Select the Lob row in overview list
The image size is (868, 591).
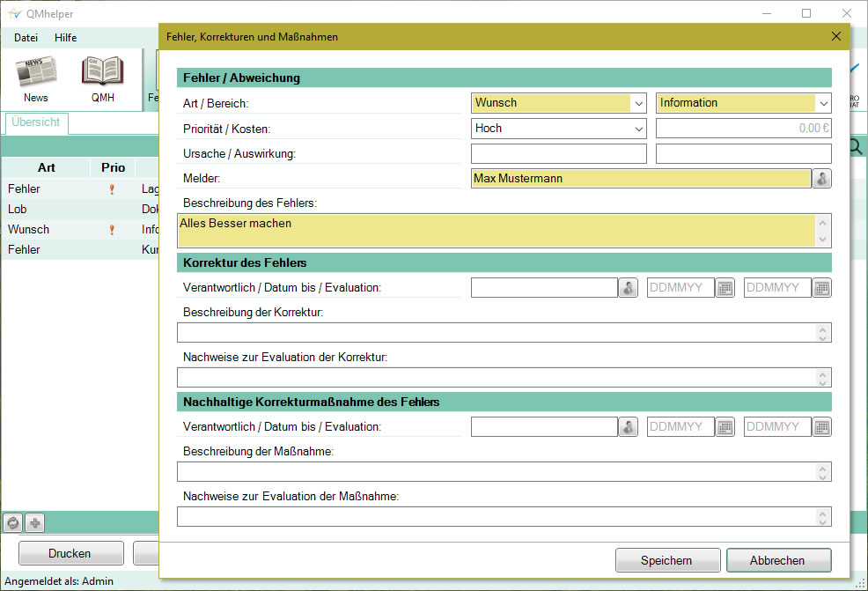80,210
